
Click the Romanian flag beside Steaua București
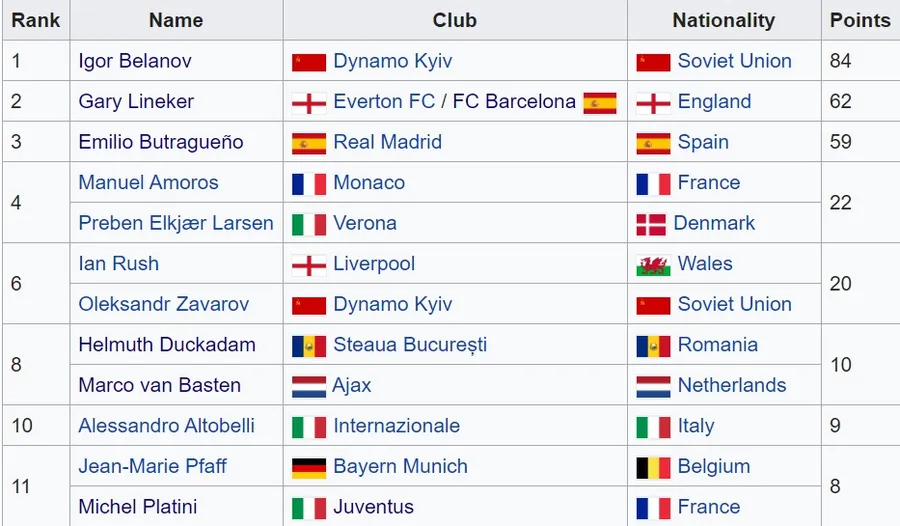(309, 346)
